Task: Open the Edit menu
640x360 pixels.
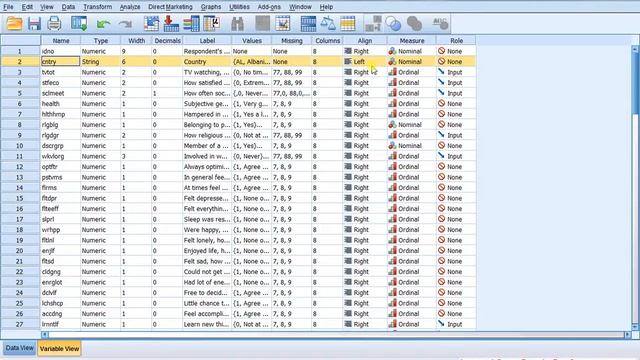Action: [27, 7]
